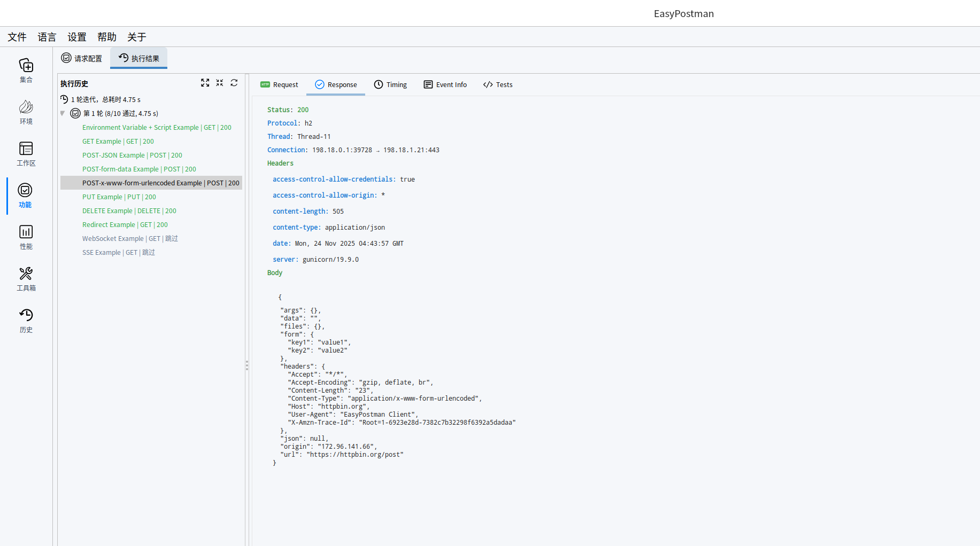Open the 设置 menu
980x546 pixels.
(x=77, y=37)
